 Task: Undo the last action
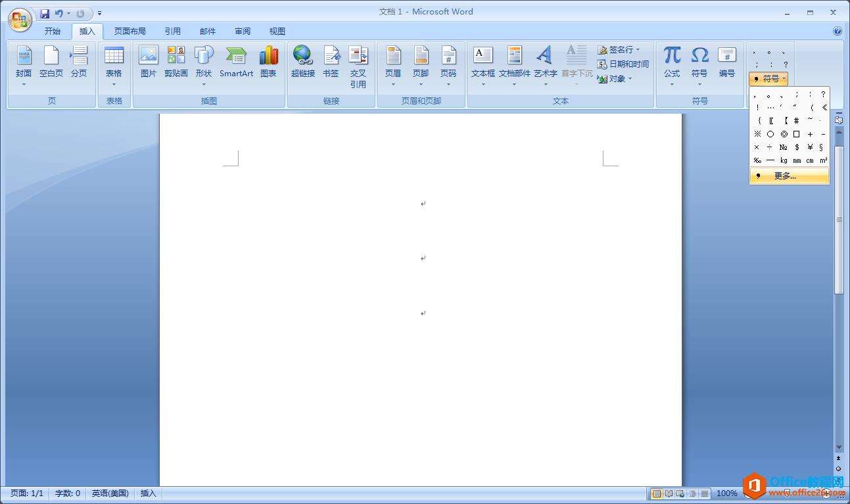(x=59, y=13)
